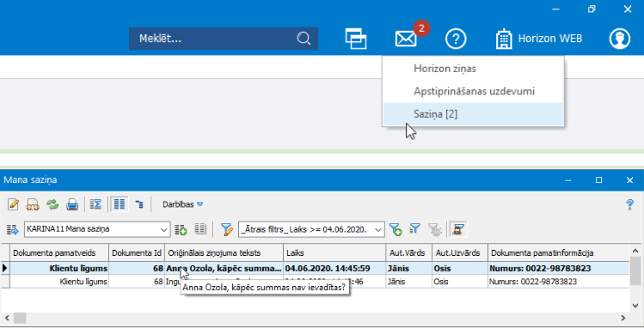Click the second row Osis cell
The width and height of the screenshot is (644, 328).
(460, 282)
